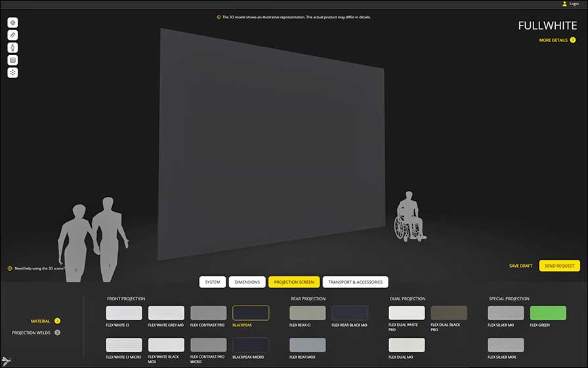Image resolution: width=588 pixels, height=368 pixels.
Task: Click the Special Projection heading
Action: [x=509, y=298]
